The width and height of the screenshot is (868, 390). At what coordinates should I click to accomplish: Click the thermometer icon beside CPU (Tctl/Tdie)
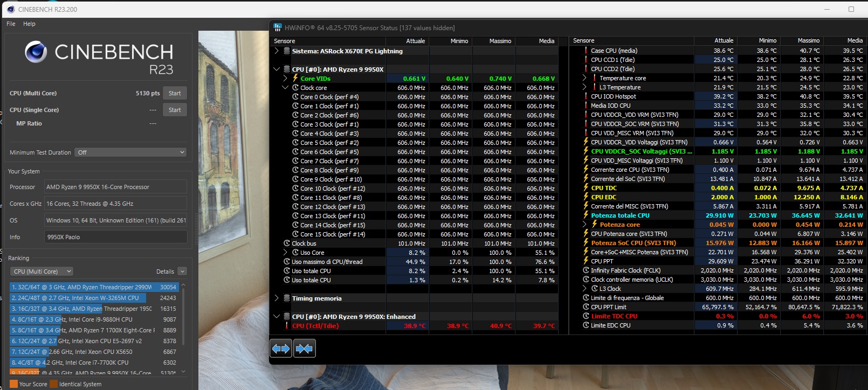(x=287, y=326)
